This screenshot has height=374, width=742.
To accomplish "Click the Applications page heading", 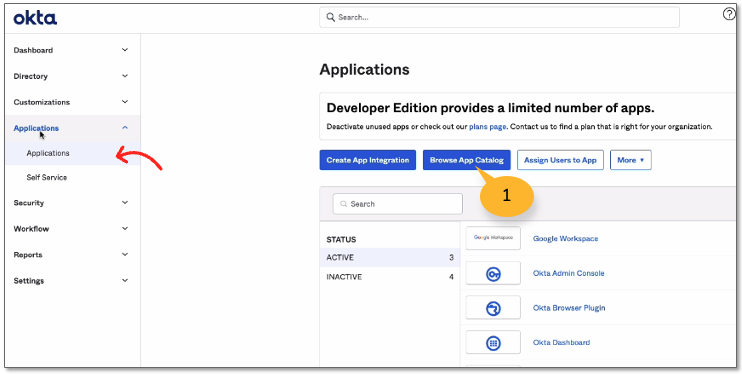I will (364, 70).
